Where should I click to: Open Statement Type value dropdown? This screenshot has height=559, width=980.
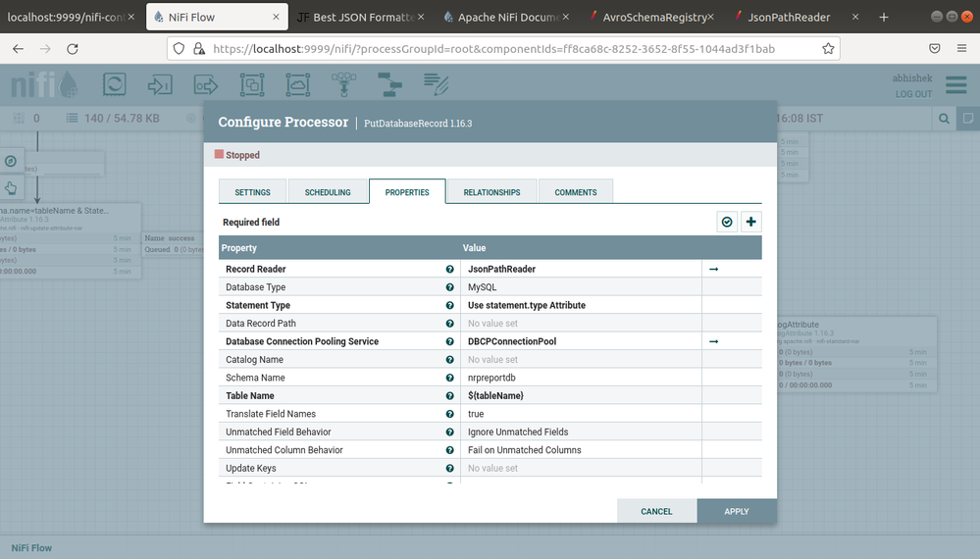click(581, 305)
